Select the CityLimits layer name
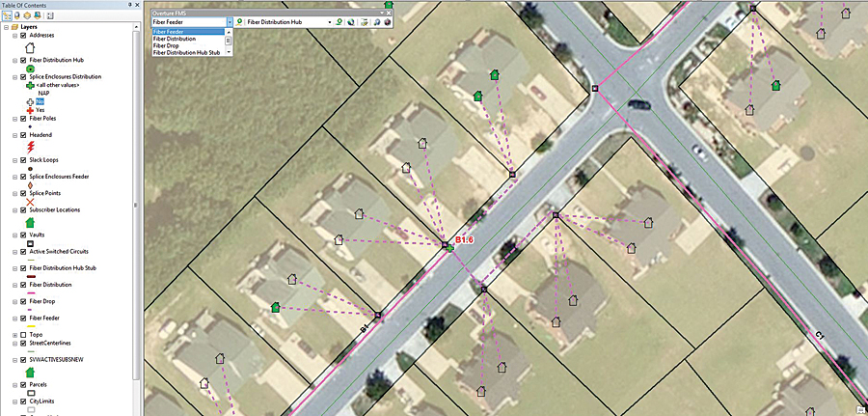This screenshot has height=416, width=868. 41,402
